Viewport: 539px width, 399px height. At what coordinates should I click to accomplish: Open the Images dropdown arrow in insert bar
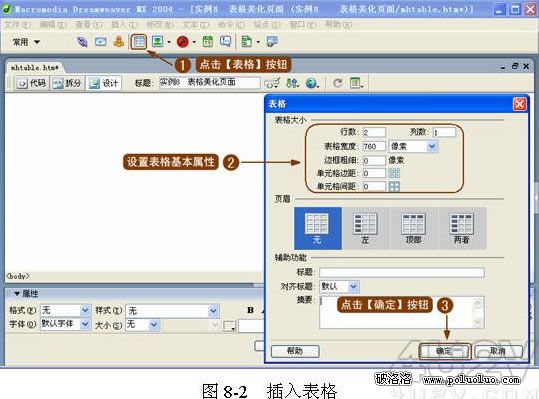click(x=169, y=42)
